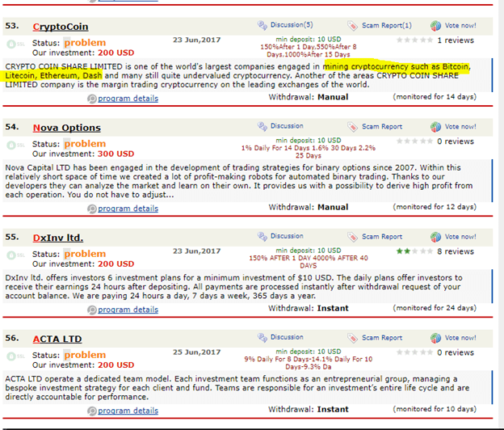Open Nova Options discussion bubble icon

(x=262, y=126)
